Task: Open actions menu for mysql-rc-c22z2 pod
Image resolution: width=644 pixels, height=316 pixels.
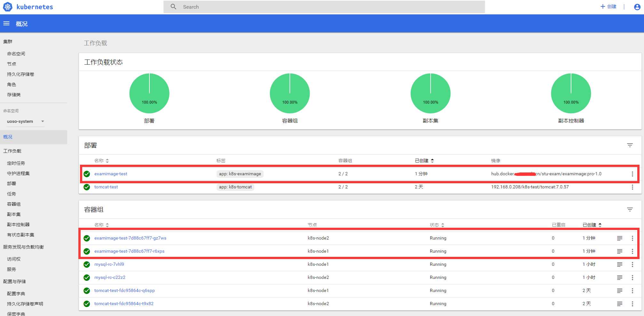Action: [632, 278]
